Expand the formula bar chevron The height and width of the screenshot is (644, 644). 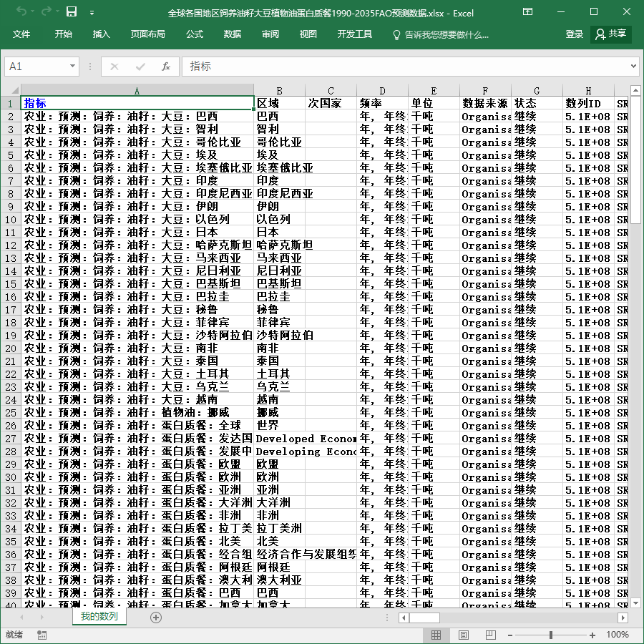(633, 66)
